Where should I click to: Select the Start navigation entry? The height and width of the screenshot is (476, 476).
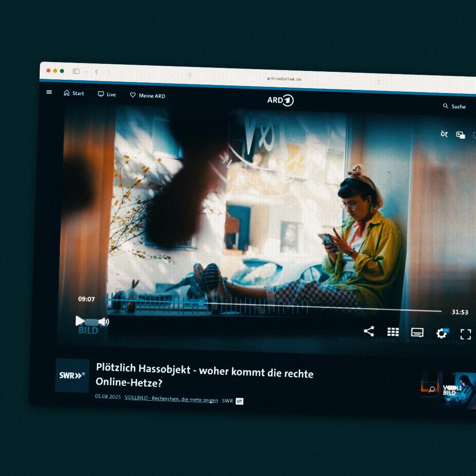coord(74,93)
